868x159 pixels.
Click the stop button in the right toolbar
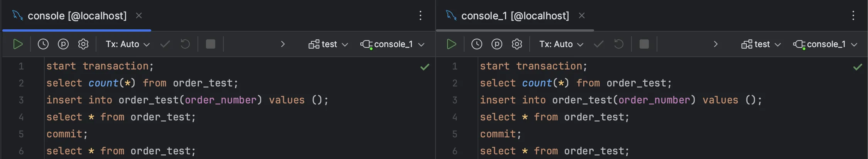[x=644, y=44]
